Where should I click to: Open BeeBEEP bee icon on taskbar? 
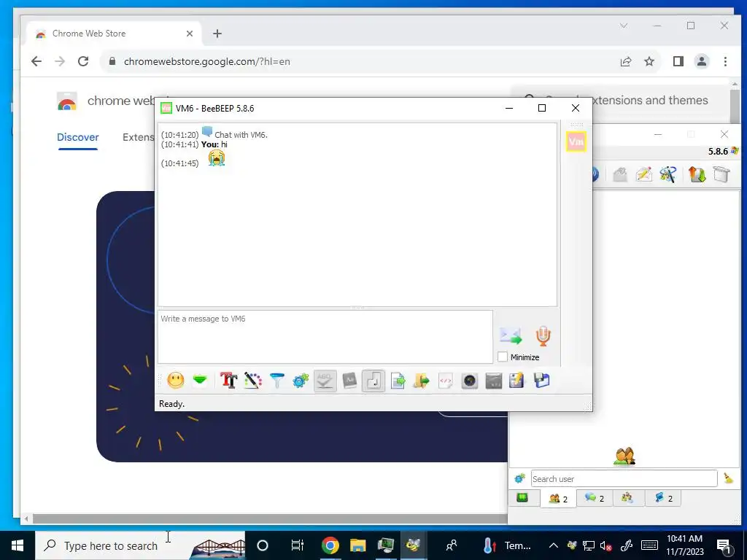413,545
